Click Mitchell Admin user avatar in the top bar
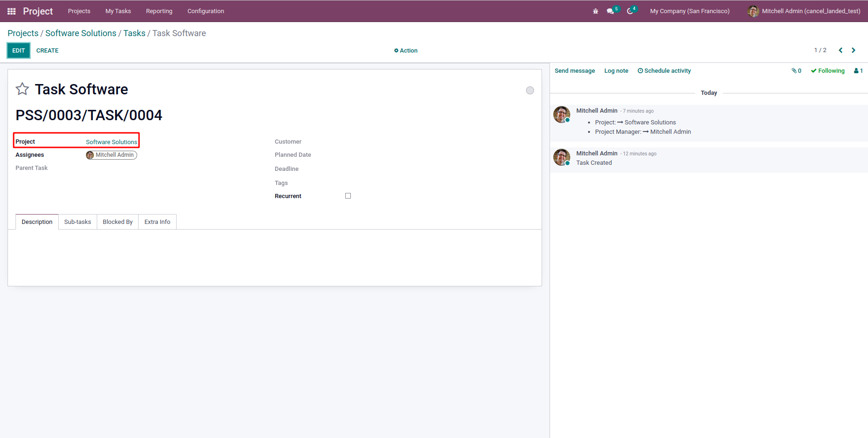 coord(753,11)
